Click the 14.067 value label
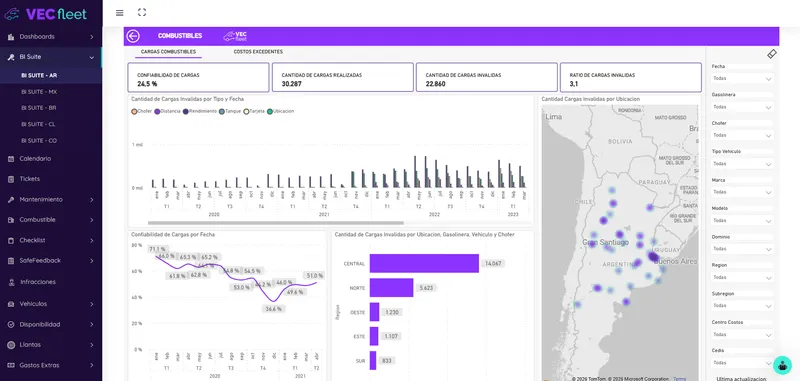Viewport: 800px width, 381px height. 493,264
